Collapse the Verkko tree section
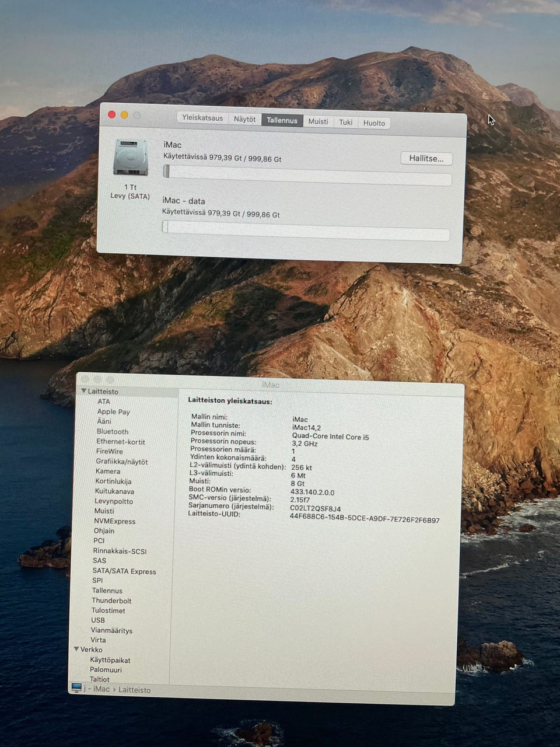This screenshot has height=747, width=560. (76, 649)
